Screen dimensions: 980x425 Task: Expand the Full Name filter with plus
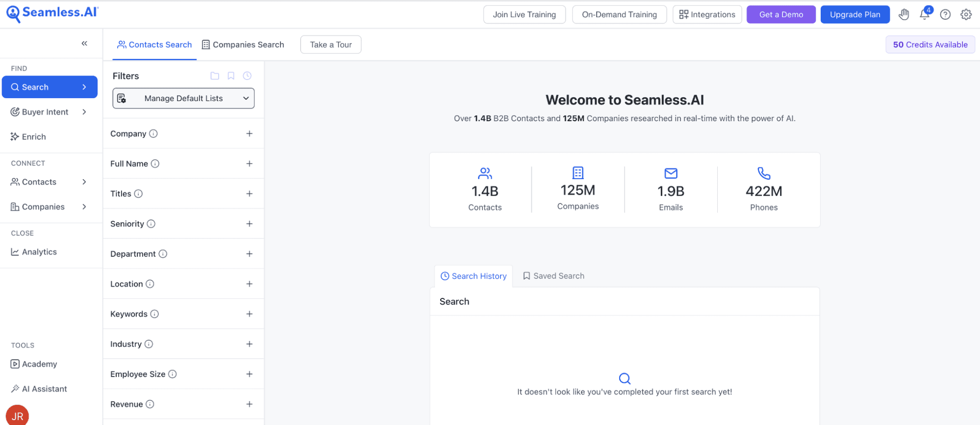(x=250, y=163)
